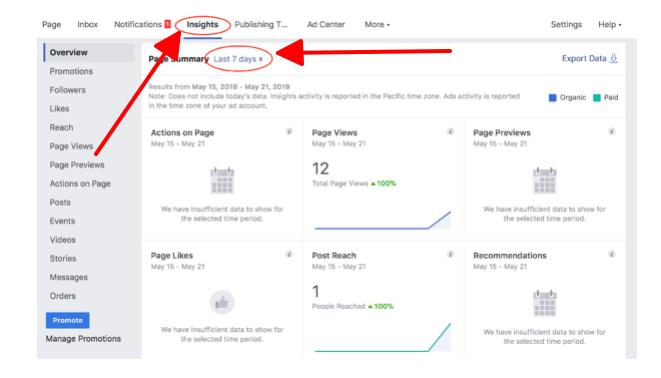Expand the Help dropdown

coord(609,24)
